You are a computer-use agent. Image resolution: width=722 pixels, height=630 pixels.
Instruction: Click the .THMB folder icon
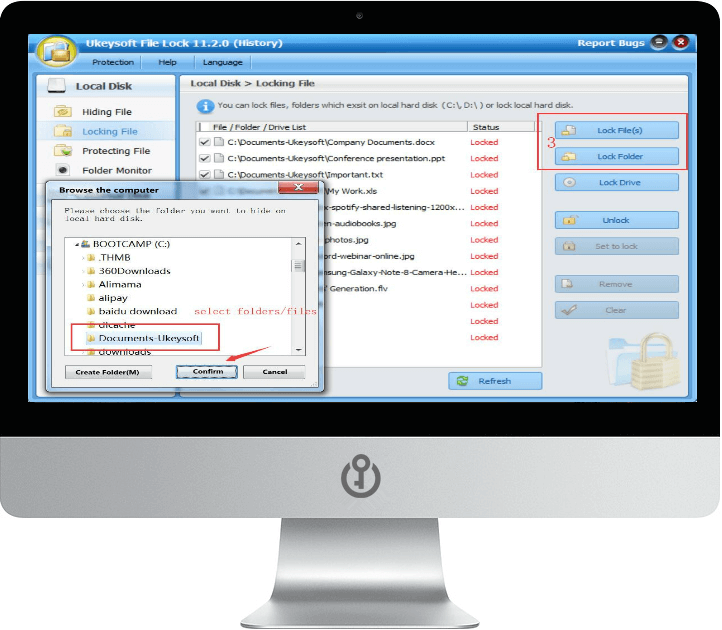[x=91, y=257]
